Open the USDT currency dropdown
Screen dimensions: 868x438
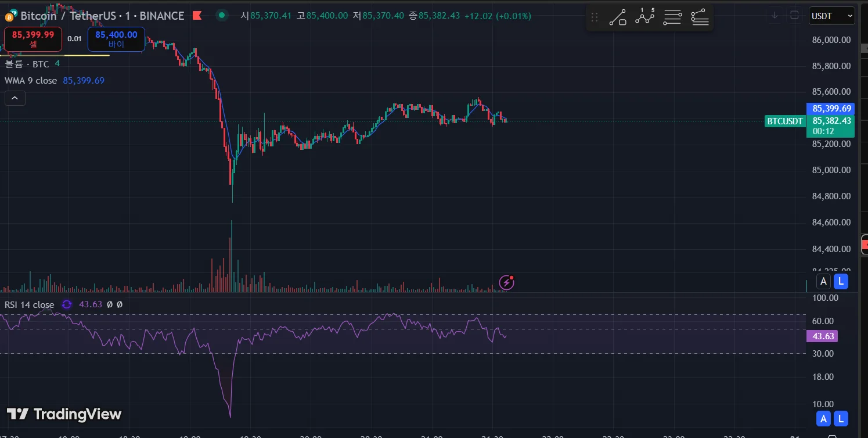(x=832, y=16)
